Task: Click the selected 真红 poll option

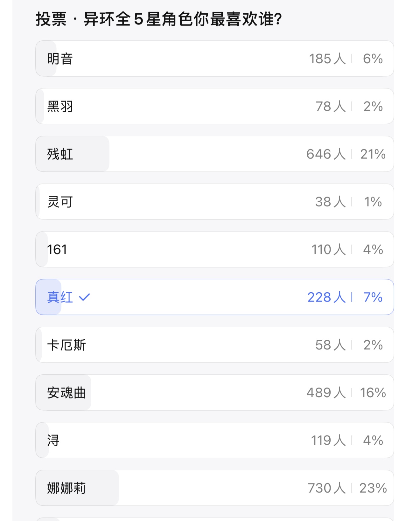Action: click(215, 297)
